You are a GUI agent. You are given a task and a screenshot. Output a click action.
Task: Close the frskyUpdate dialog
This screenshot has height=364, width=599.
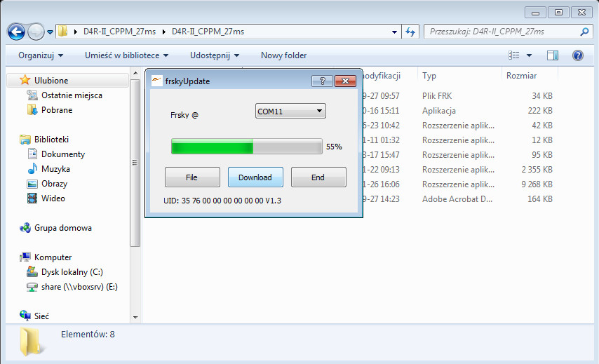point(345,81)
